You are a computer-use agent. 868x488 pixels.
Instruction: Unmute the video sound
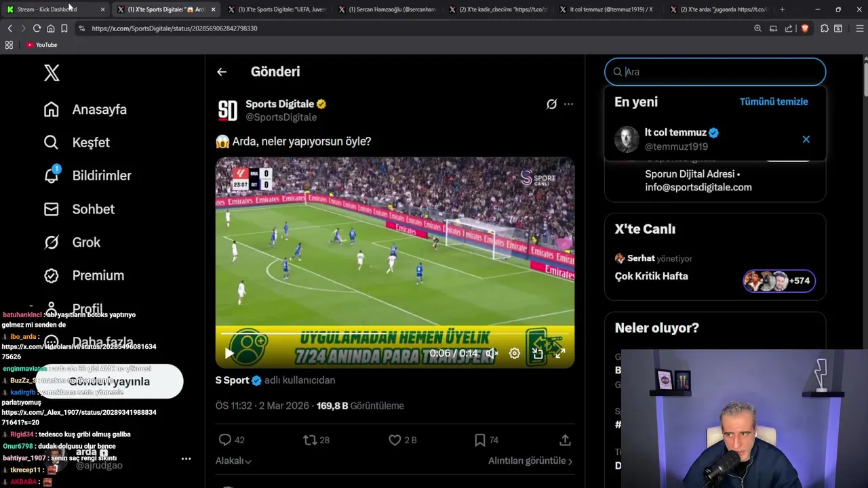click(x=492, y=353)
